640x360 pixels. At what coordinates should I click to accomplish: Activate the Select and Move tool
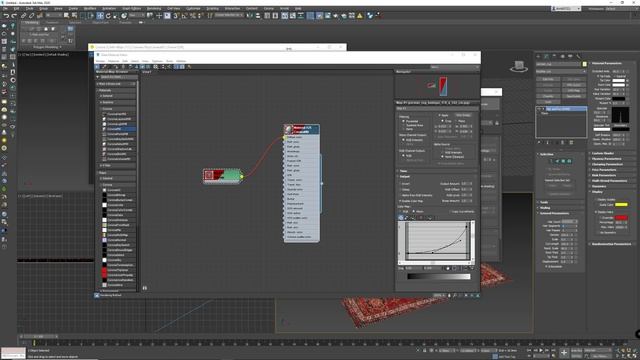tap(100, 16)
